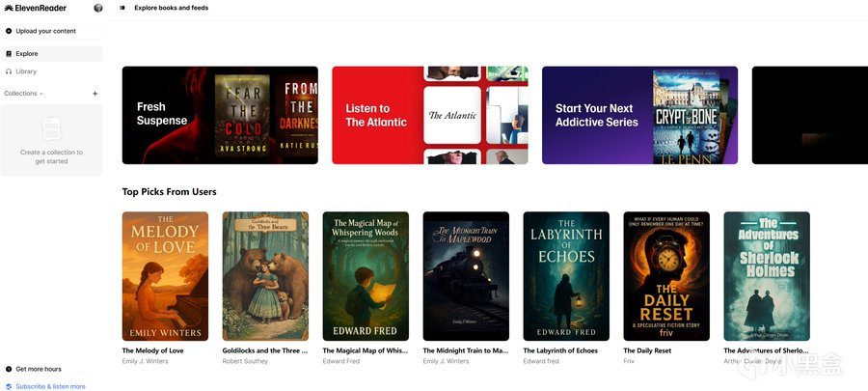
Task: Open Start Your Next Addictive Series banner
Action: (640, 115)
